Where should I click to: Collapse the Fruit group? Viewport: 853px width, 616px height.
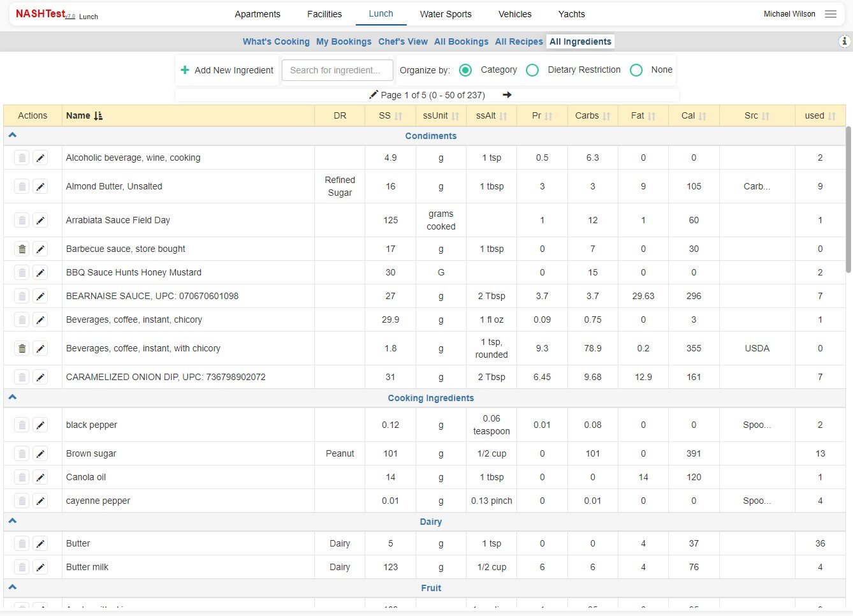[12, 587]
